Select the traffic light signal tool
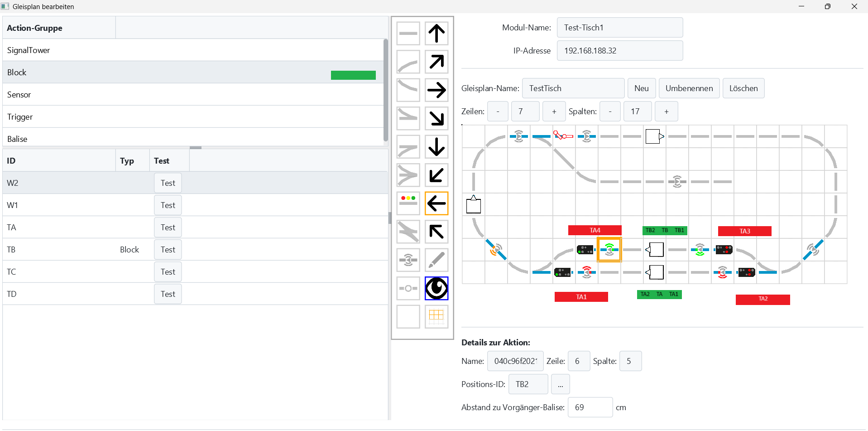The height and width of the screenshot is (431, 868). (408, 203)
